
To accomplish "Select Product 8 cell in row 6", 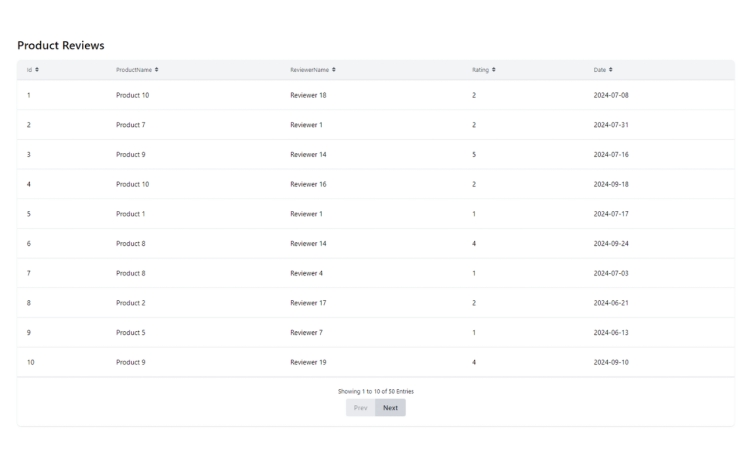I will 131,243.
